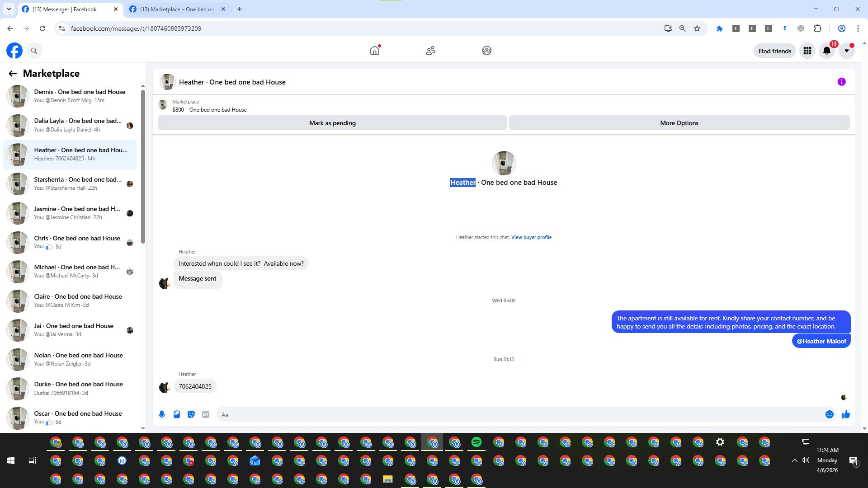The height and width of the screenshot is (488, 868).
Task: Click the @Heather Maloof mention
Action: click(x=821, y=341)
